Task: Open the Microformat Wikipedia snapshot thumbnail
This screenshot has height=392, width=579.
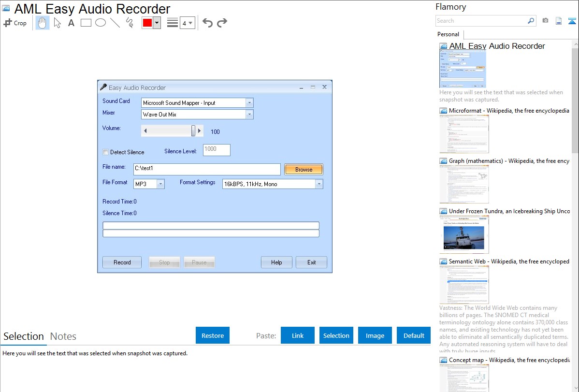Action: coord(464,134)
